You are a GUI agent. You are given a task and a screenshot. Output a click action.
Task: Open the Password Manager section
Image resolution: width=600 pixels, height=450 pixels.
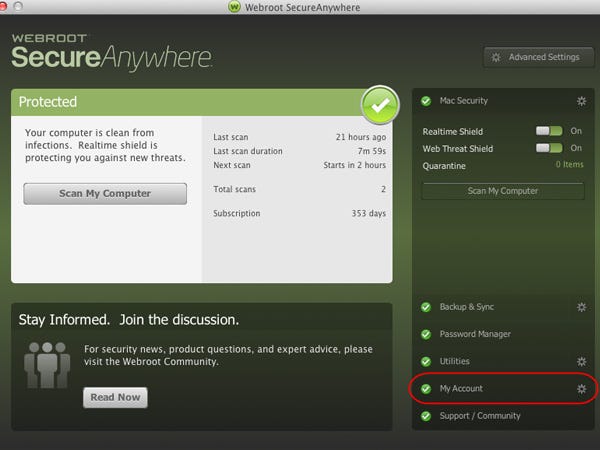coord(503,334)
